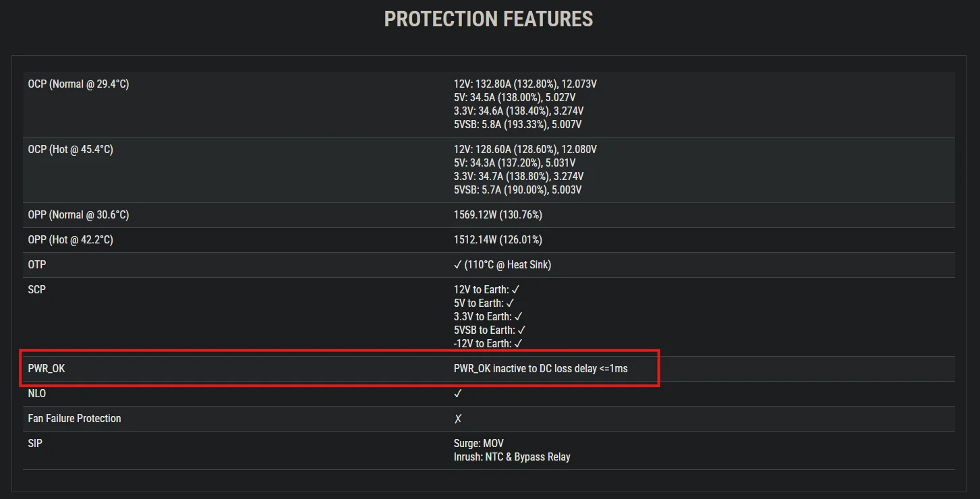Click the 5VSB to Earth checkmark line
Screen dimensions: 980x499
pos(490,330)
